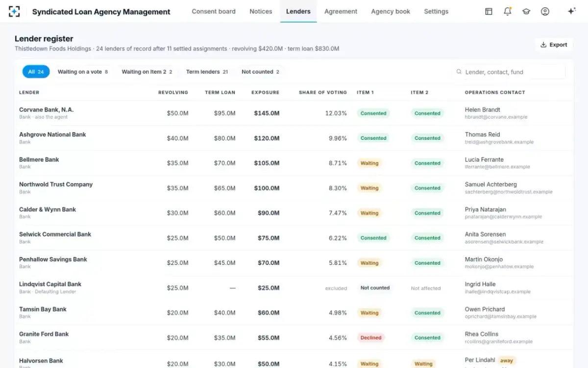This screenshot has width=588, height=368.
Task: Open the user profile icon
Action: pyautogui.click(x=545, y=11)
